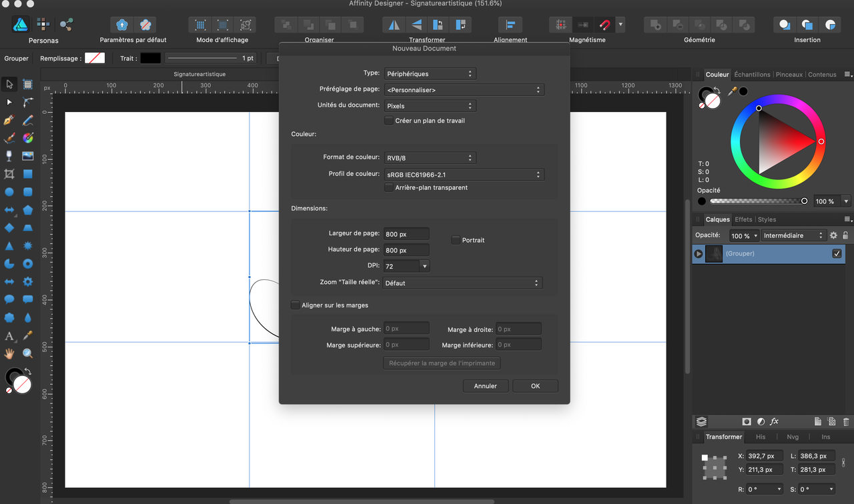Screen dimensions: 854x504
Task: Open the 'Préréglage de page' dropdown
Action: click(x=464, y=89)
